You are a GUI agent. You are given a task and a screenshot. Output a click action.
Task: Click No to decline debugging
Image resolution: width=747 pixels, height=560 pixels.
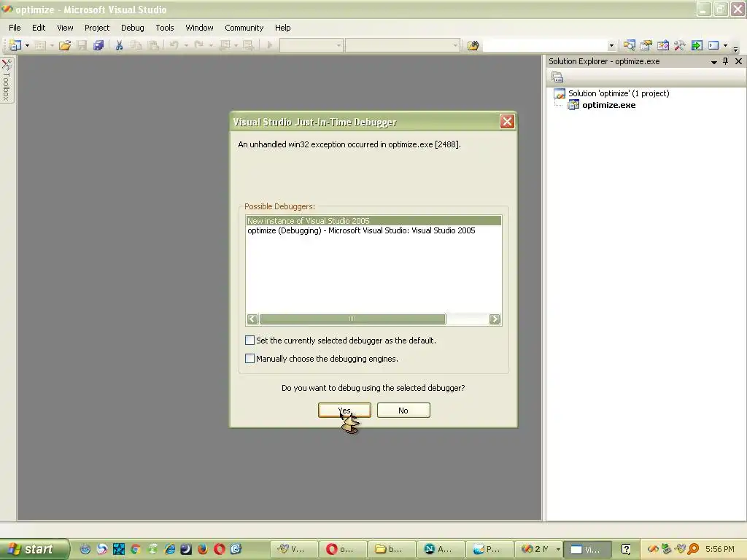(403, 411)
